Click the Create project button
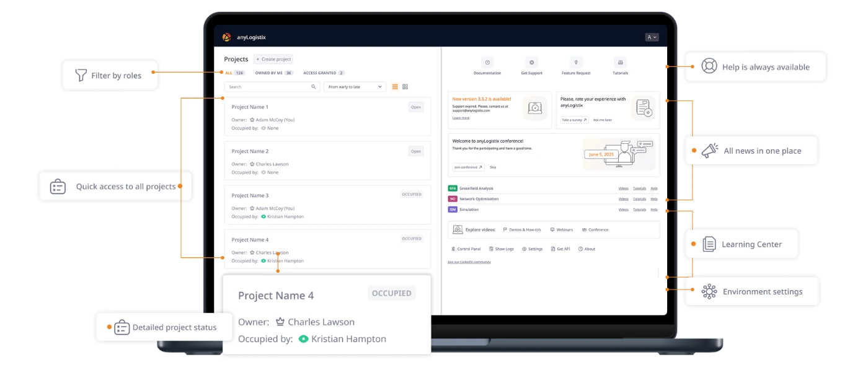Image resolution: width=868 pixels, height=372 pixels. click(273, 60)
